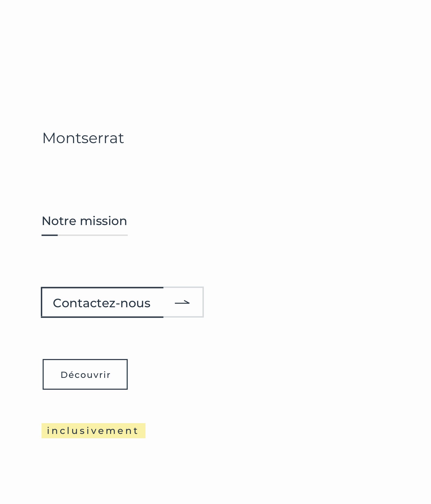The height and width of the screenshot is (504, 431).
Task: Open the Notre mission link
Action: point(84,221)
